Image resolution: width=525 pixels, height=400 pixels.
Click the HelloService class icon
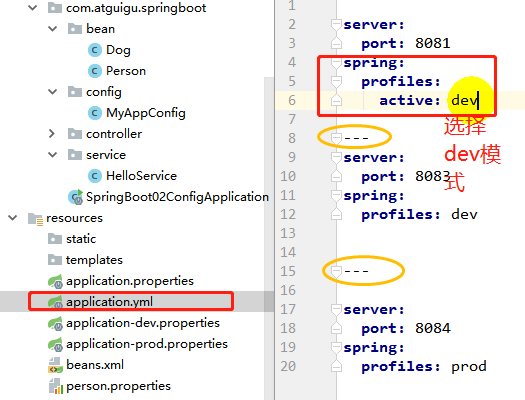point(95,176)
